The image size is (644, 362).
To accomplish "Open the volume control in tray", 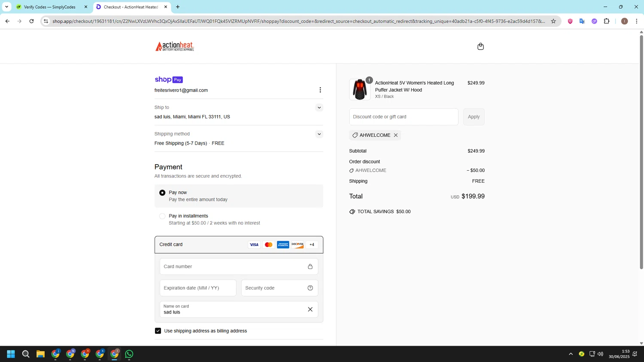I will click(x=600, y=354).
